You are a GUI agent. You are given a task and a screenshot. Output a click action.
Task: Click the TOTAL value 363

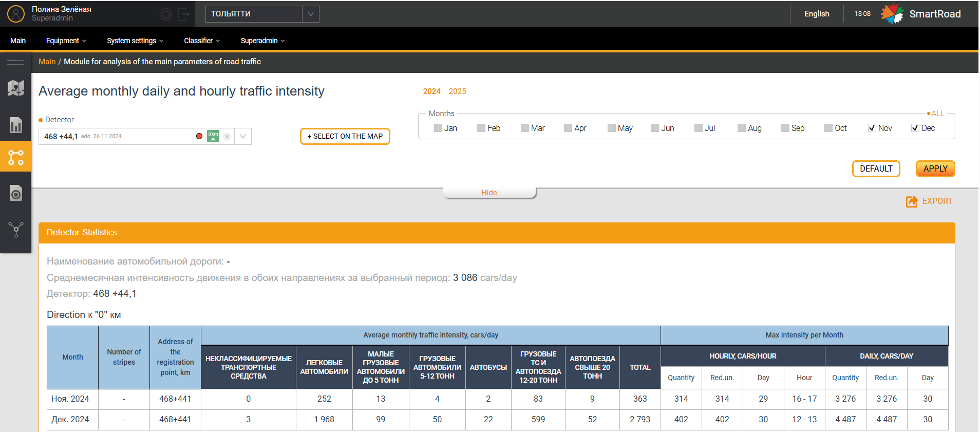640,399
